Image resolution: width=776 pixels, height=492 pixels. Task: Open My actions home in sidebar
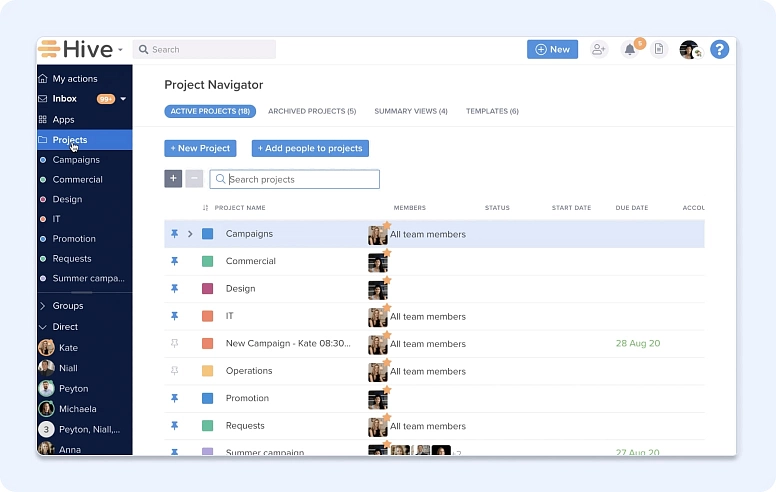(74, 79)
